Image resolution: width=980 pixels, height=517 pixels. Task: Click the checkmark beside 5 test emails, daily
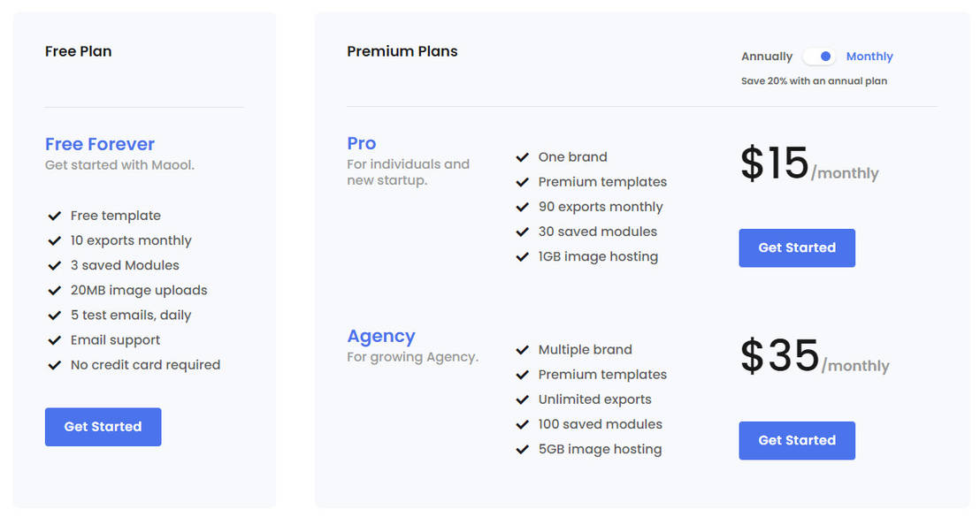coord(55,315)
